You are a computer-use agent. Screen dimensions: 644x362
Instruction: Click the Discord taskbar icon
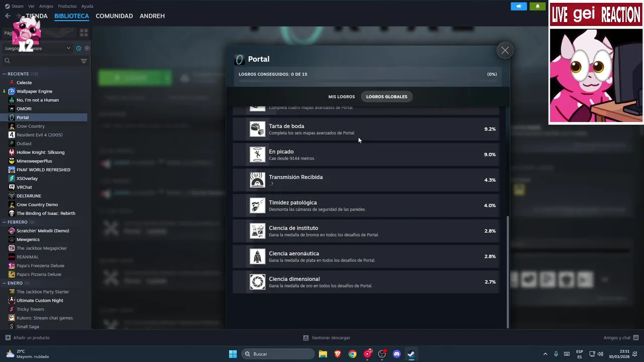396,354
